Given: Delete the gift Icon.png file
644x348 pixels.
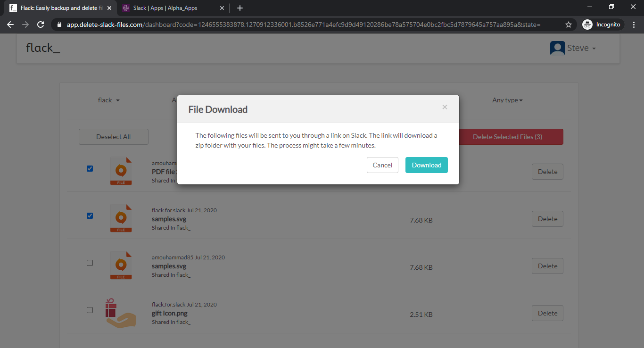Looking at the screenshot, I should click(x=547, y=313).
